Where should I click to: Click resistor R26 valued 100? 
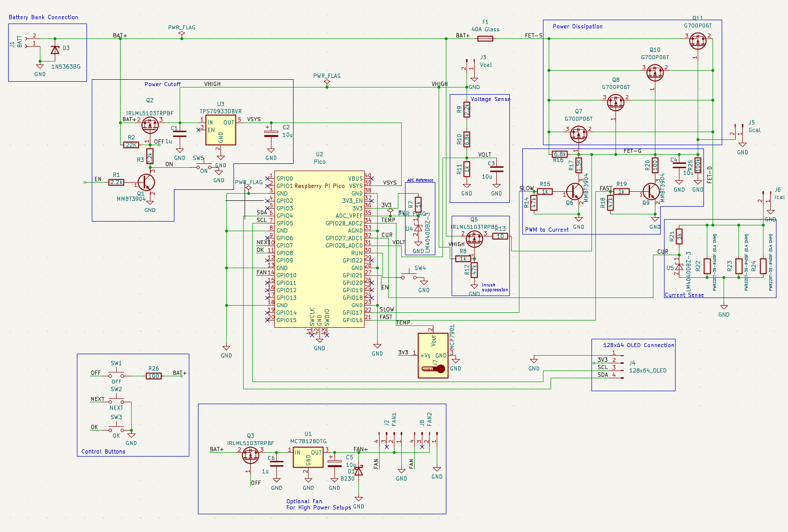[x=153, y=376]
